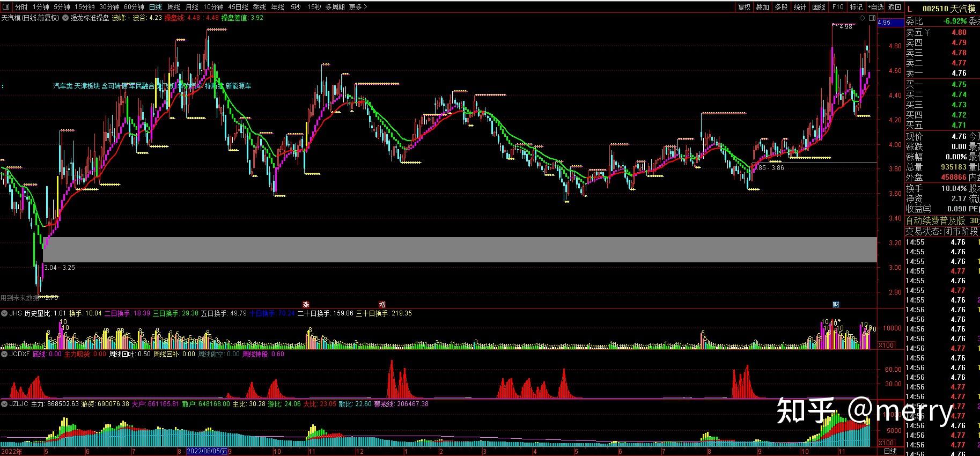
Task: Click the 自动续费普及版 label
Action: click(935, 220)
